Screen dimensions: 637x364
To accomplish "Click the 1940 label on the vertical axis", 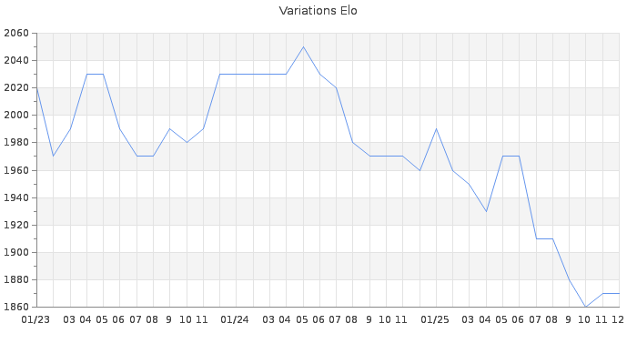I will coord(16,197).
